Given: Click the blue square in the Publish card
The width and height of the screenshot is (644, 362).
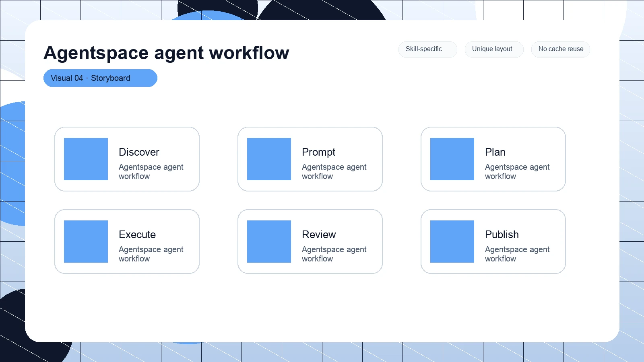Looking at the screenshot, I should [452, 241].
